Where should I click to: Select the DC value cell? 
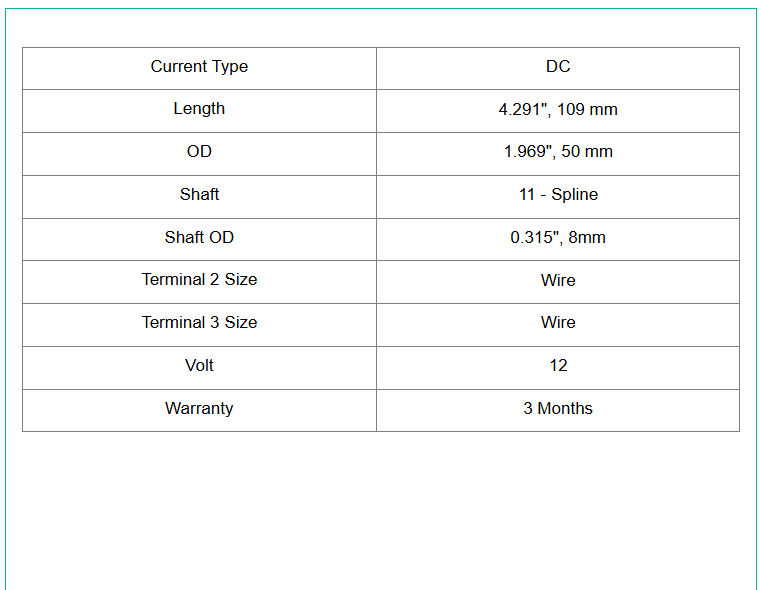pyautogui.click(x=558, y=67)
